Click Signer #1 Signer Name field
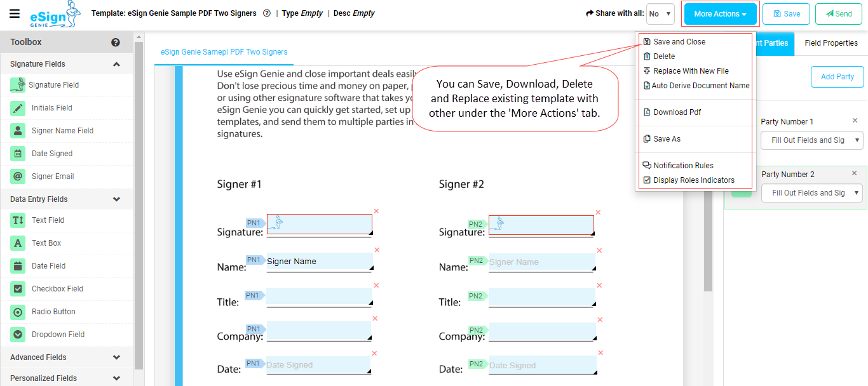Screen dimensions: 868x386 320,262
